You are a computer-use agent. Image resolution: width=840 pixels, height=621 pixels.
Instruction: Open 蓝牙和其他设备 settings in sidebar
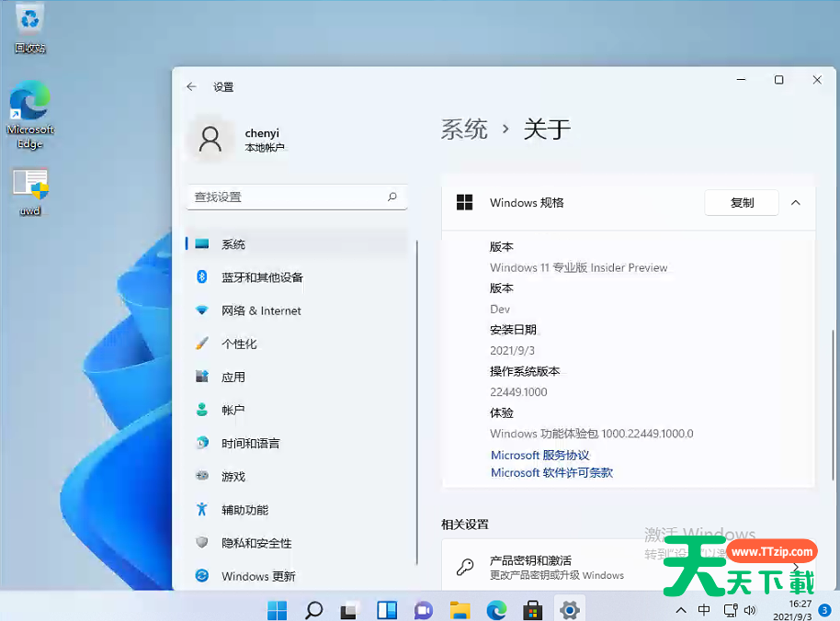(x=263, y=277)
